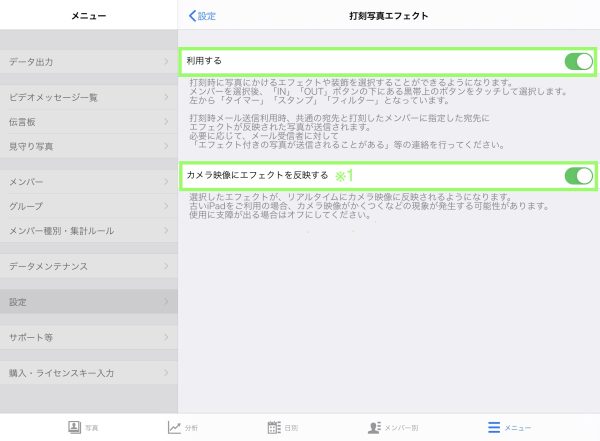Tap the back chevron beside 設定
This screenshot has width=600, height=441.
point(192,16)
